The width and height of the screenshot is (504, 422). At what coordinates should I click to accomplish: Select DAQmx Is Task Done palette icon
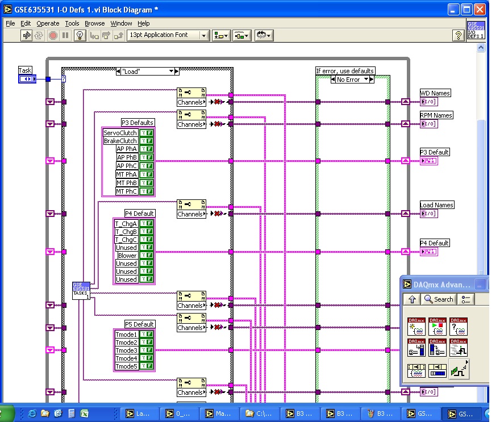pos(459,327)
